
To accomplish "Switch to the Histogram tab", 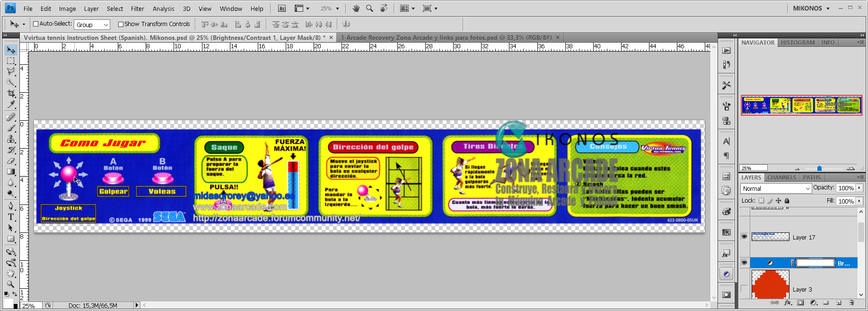I will (798, 43).
